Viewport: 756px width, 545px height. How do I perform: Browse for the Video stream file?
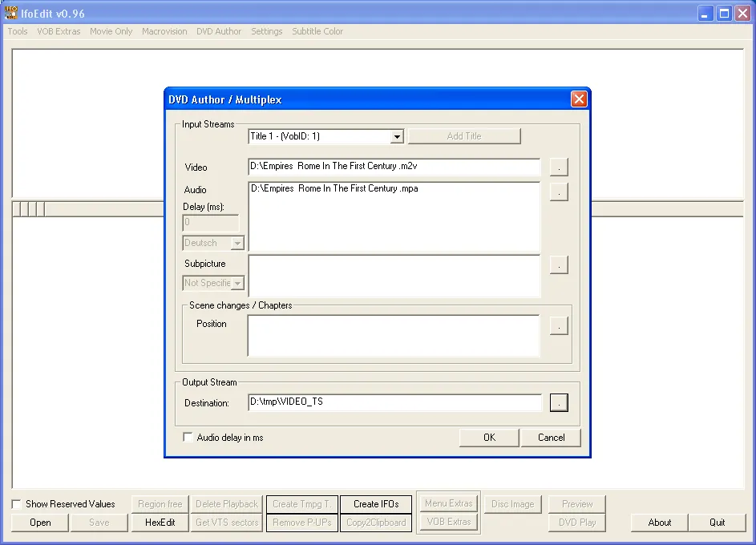coord(559,168)
